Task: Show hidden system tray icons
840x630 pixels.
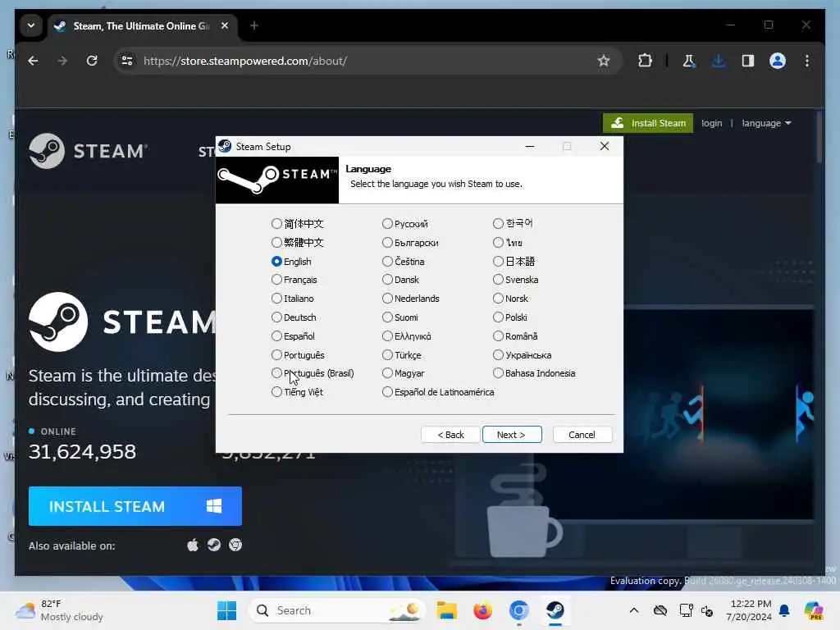Action: [x=634, y=610]
